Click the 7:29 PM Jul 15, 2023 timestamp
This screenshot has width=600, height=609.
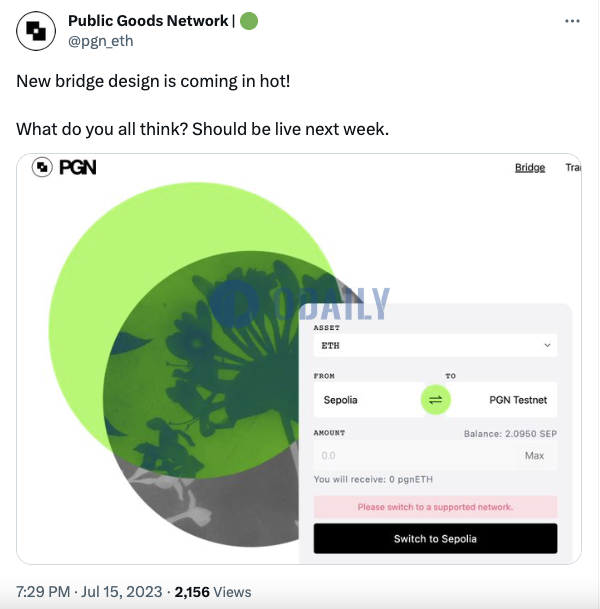[x=89, y=592]
